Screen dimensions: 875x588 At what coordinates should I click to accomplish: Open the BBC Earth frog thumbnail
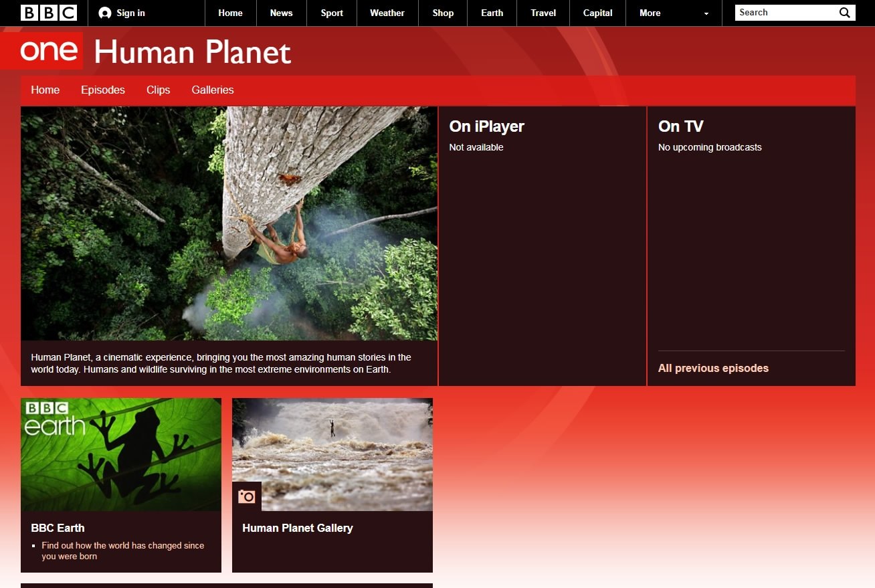[x=121, y=454]
